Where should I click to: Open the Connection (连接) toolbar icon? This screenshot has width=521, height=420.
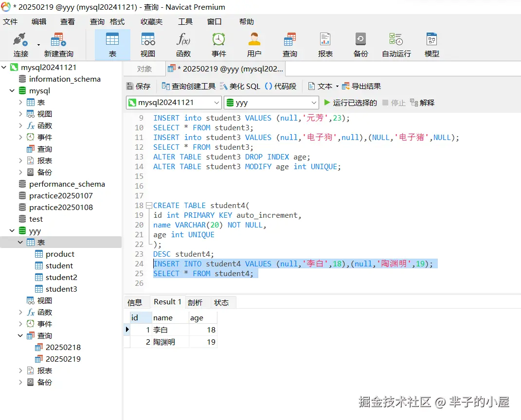pyautogui.click(x=20, y=45)
